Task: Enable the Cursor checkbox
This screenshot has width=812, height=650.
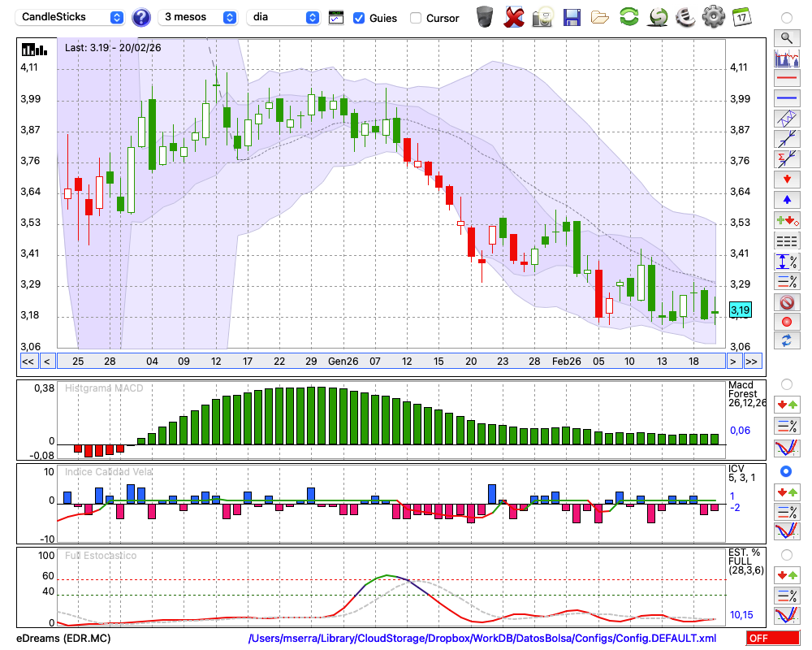Action: coord(416,18)
